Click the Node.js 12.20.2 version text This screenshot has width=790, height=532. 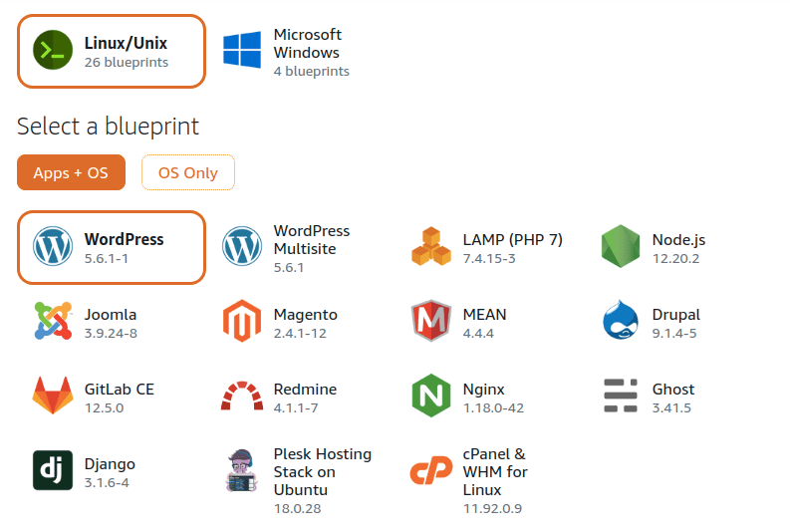[675, 258]
